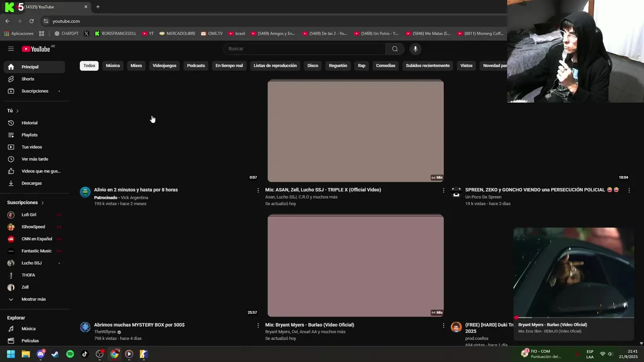Open TRIPLE X mix thumbnail
Image resolution: width=644 pixels, height=362 pixels.
tap(356, 131)
